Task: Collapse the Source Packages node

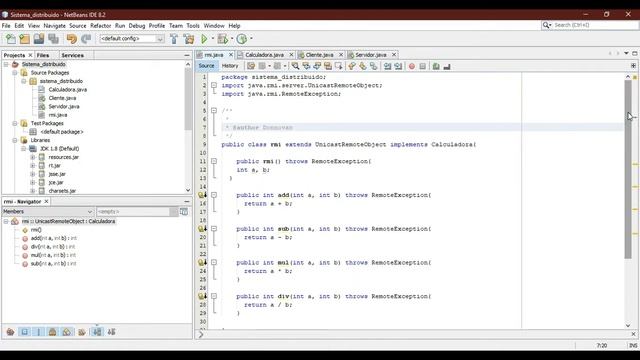Action: [15, 73]
